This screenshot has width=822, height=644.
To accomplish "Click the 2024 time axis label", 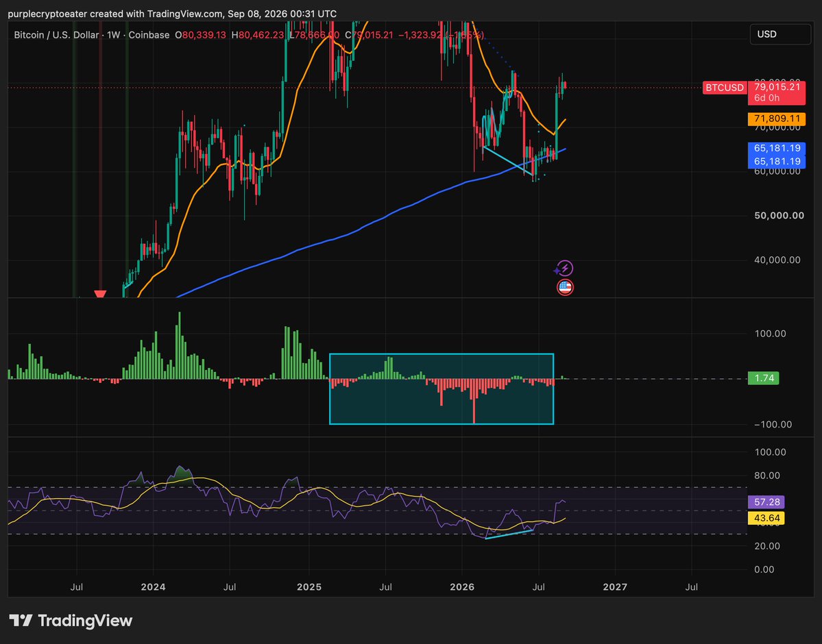I will (153, 587).
